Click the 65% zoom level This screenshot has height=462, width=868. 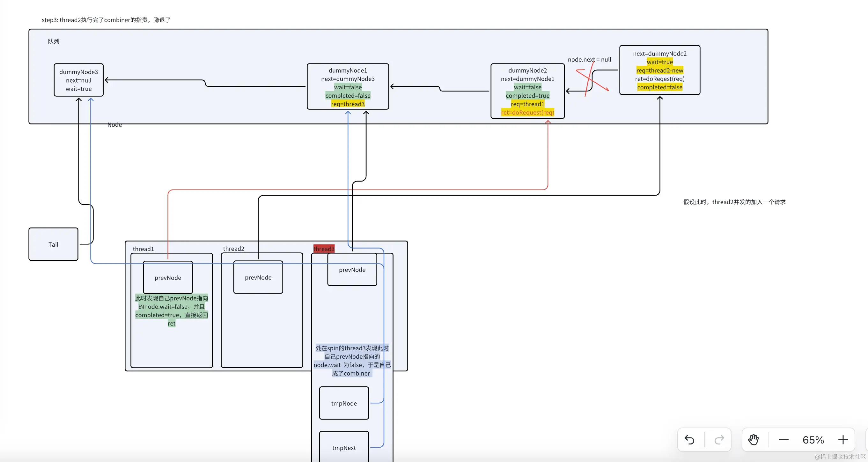pos(813,440)
